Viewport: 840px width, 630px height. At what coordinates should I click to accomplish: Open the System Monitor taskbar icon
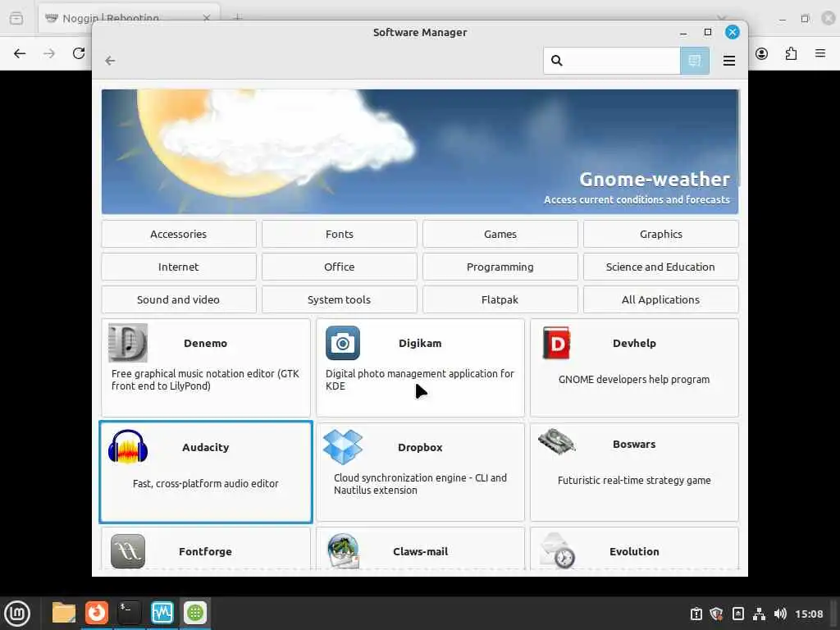162,613
